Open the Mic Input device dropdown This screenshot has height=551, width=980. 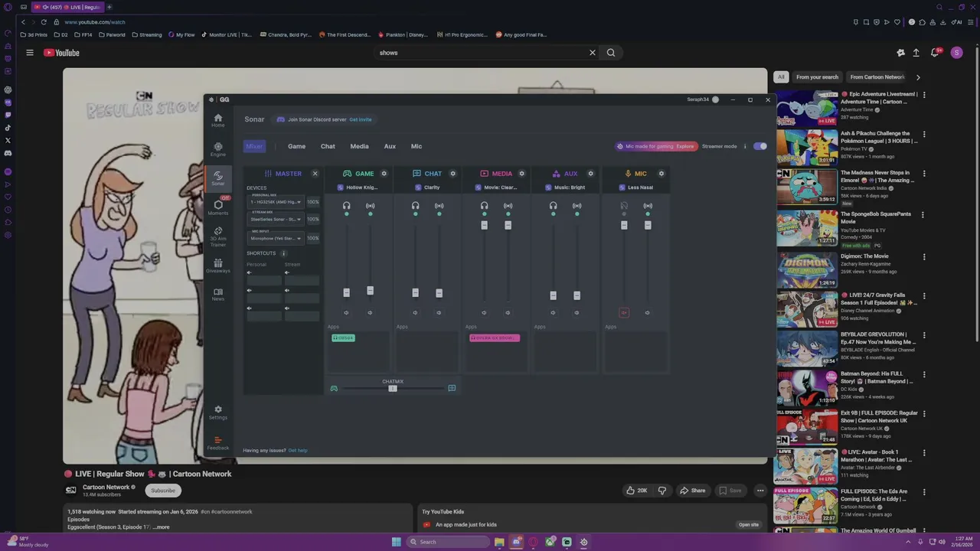(x=276, y=238)
